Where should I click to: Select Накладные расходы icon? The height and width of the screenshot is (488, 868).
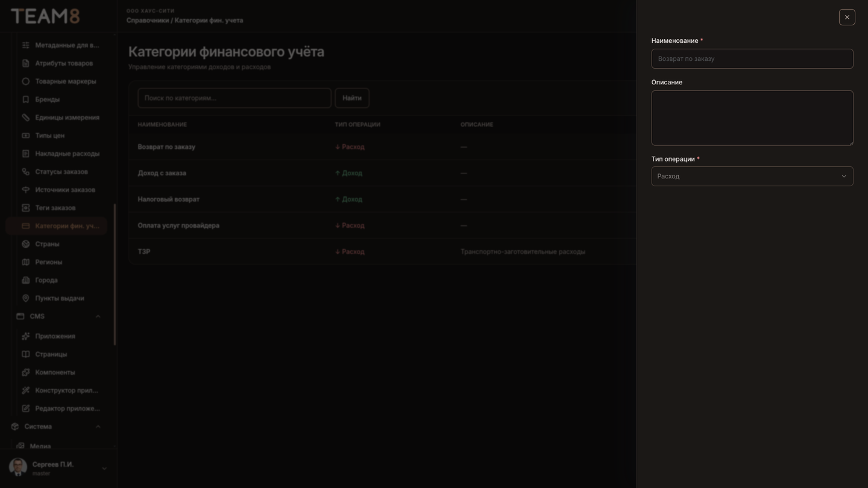pyautogui.click(x=25, y=154)
